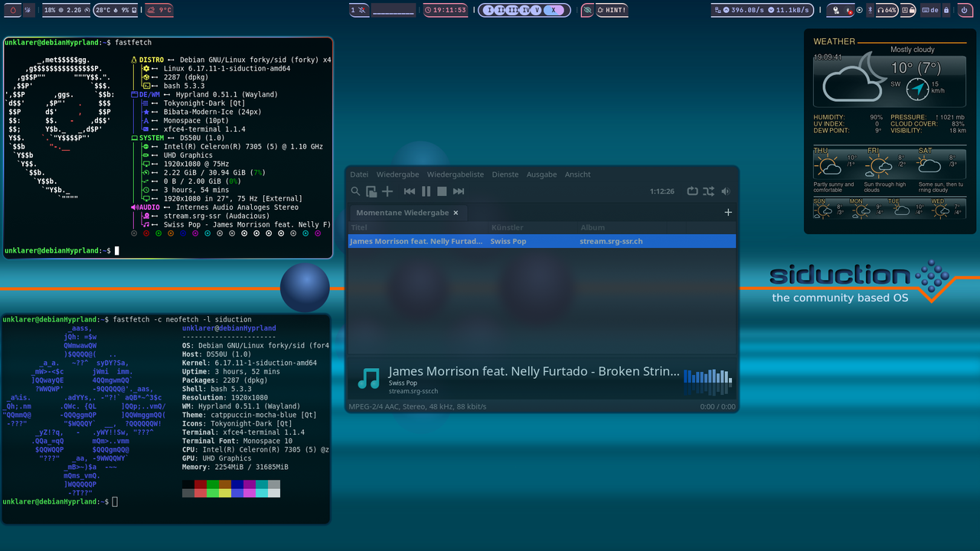Open the Wiedergabeliste menu
Viewport: 980px width, 551px height.
456,174
